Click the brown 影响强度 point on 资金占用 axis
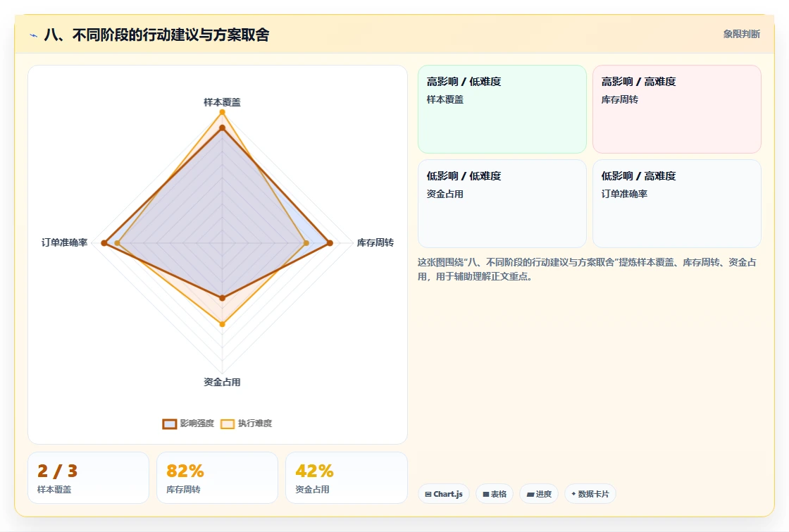Screen dimensions: 789x532 (x=222, y=298)
